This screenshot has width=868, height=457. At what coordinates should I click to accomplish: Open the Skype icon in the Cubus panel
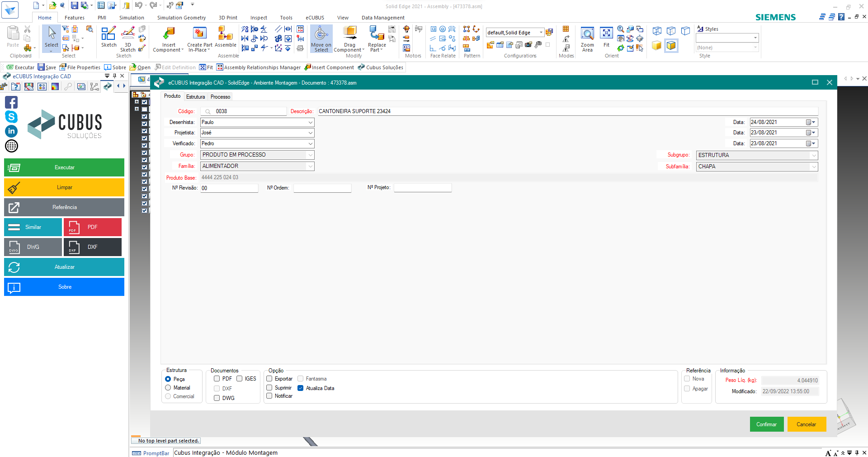(11, 117)
